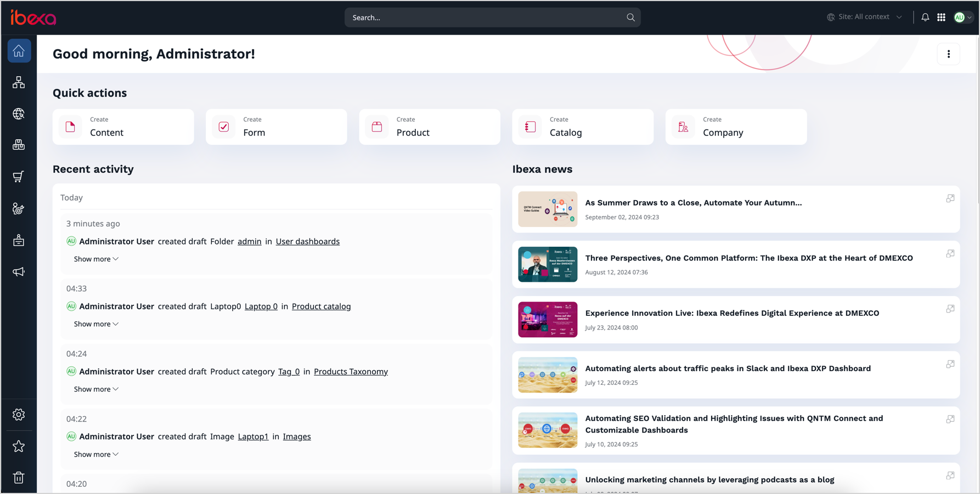Open the Product catalog link in recent activity

pos(321,306)
